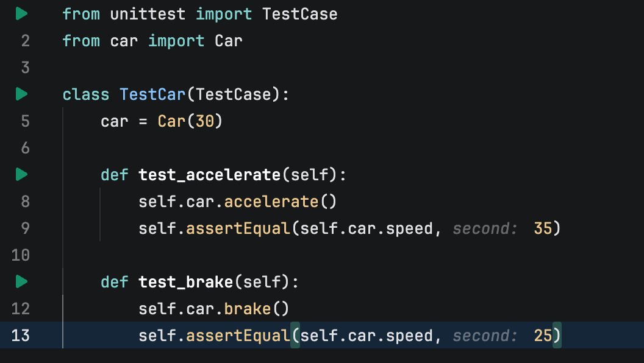Screen dimensions: 644x363
Task: Click the Car(30) constructor call
Action: (190, 121)
